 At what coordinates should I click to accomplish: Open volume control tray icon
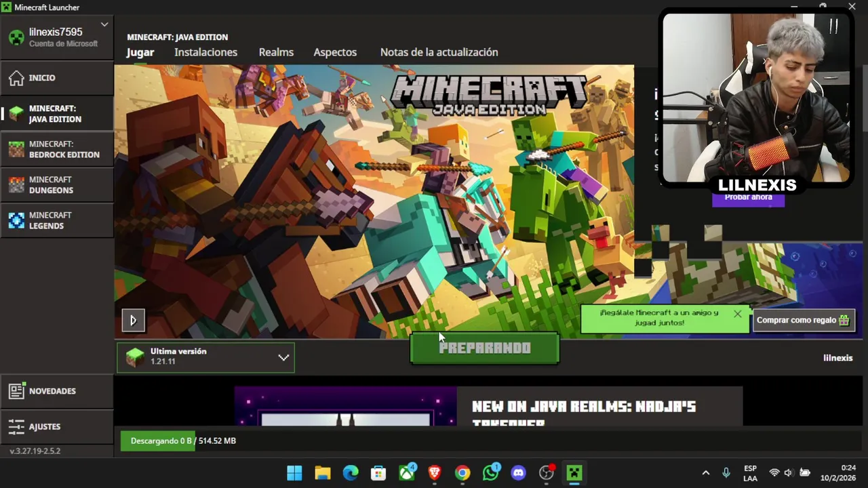[788, 473]
